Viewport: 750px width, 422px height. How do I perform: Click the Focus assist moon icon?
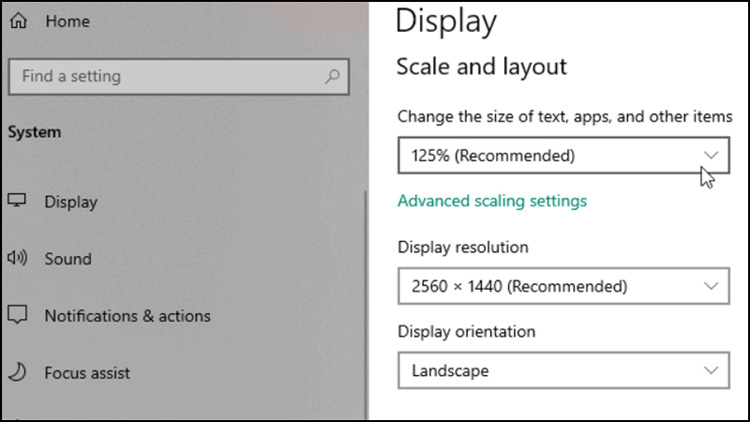pyautogui.click(x=17, y=372)
